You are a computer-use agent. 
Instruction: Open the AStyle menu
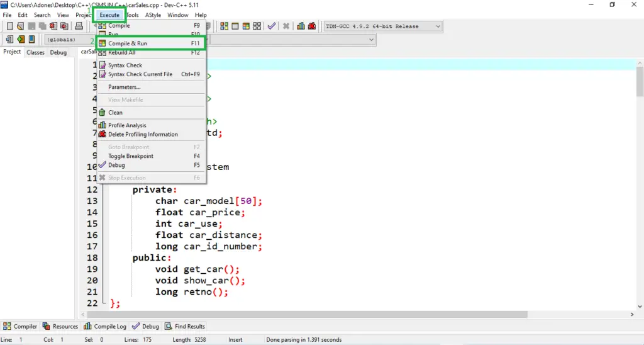(x=153, y=15)
